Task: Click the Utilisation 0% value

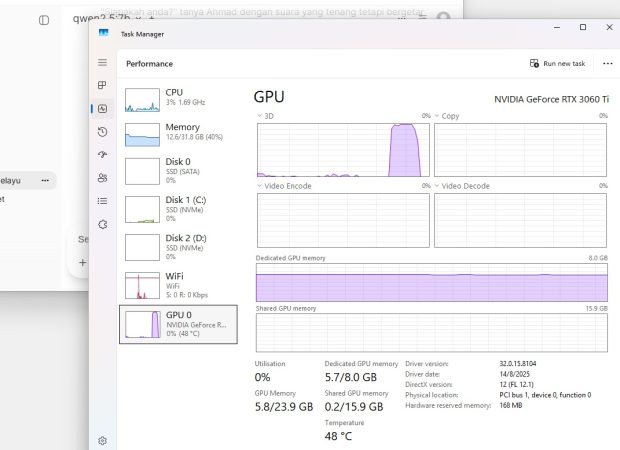Action: click(262, 377)
